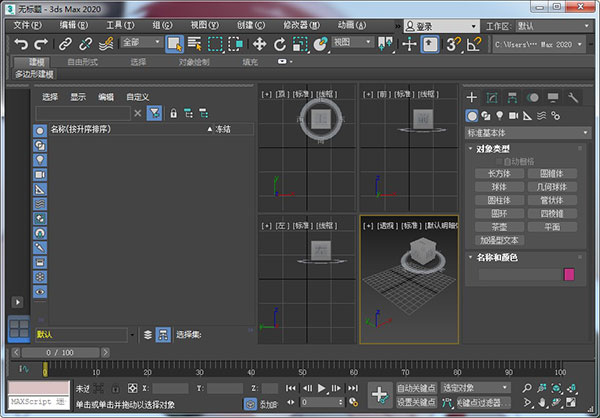The image size is (600, 418).
Task: Switch to the 自由形式 ribbon tab
Action: (83, 62)
